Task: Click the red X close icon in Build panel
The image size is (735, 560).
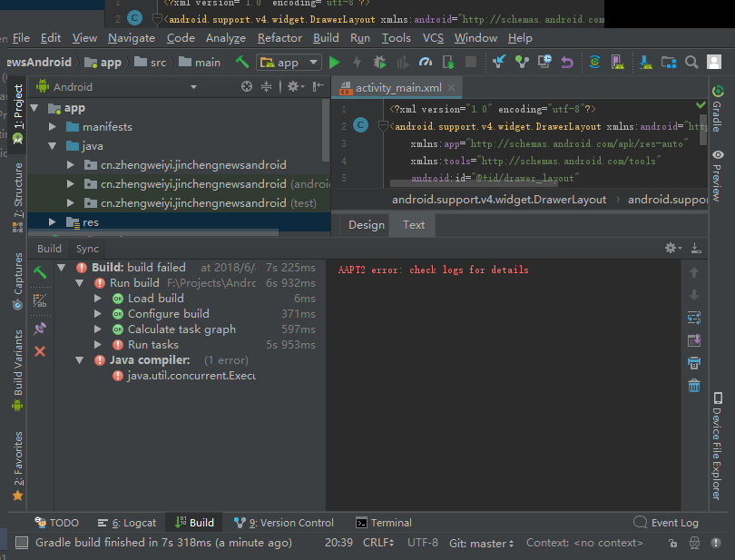Action: (40, 351)
